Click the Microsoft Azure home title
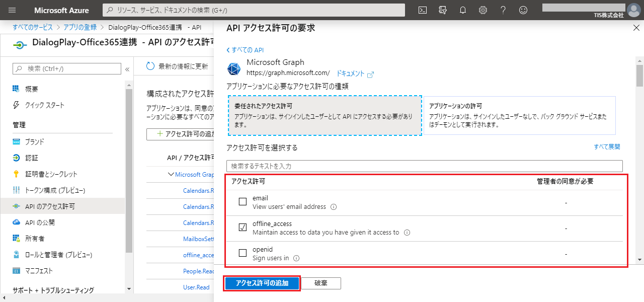Viewport: 644px width, 302px height. pyautogui.click(x=61, y=10)
